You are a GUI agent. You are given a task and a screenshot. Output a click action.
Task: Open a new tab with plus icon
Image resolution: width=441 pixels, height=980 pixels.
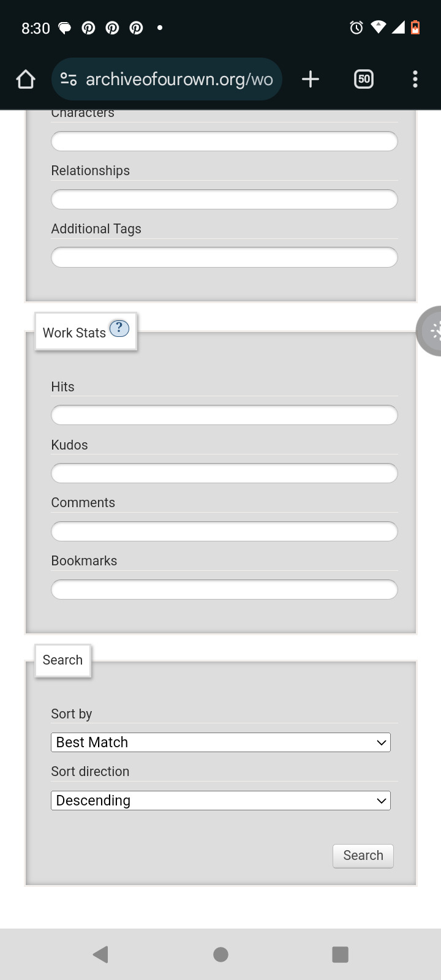coord(311,79)
